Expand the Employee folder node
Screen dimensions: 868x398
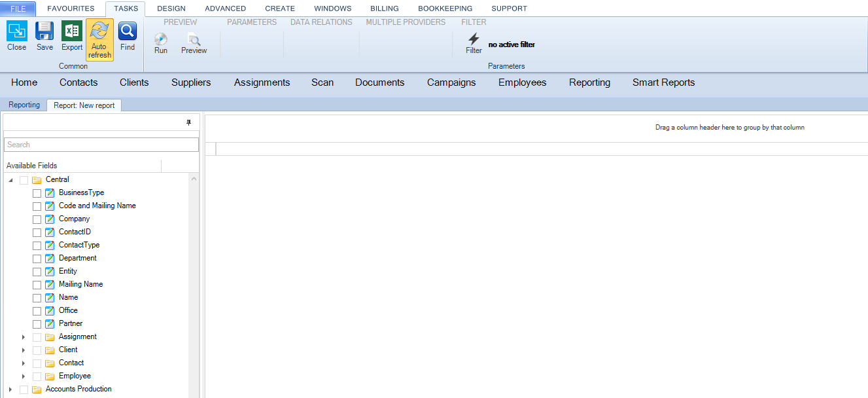point(24,376)
